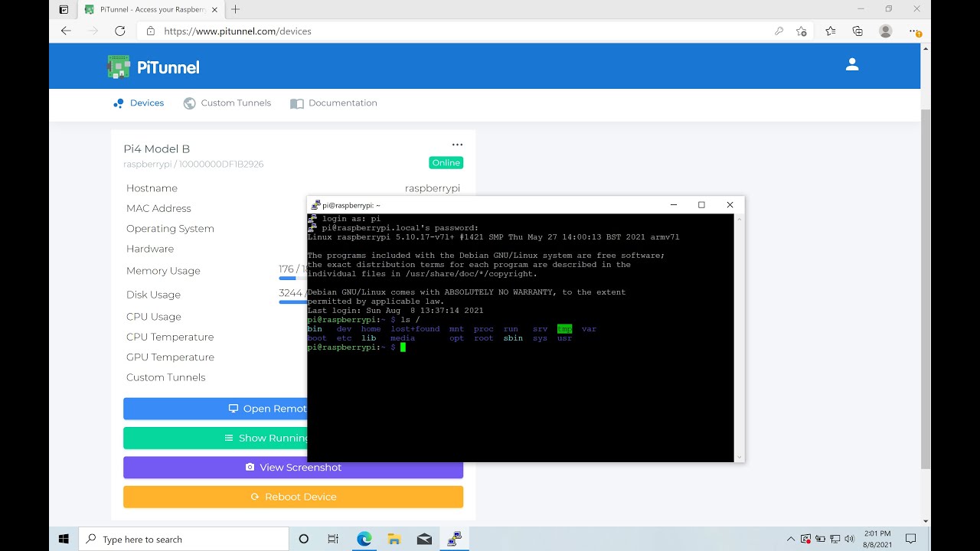Open the taskbar clock showing 2:01 PM

877,540
